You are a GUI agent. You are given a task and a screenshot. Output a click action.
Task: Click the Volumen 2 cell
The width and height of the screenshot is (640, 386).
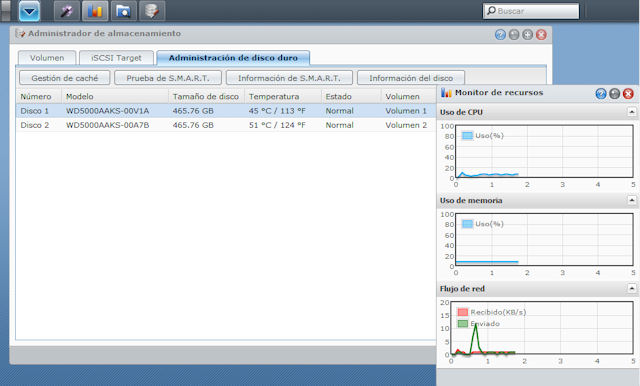click(406, 125)
